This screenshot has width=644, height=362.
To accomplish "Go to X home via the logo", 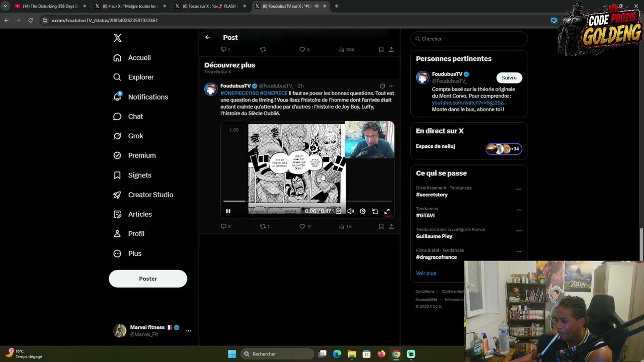I will (117, 38).
